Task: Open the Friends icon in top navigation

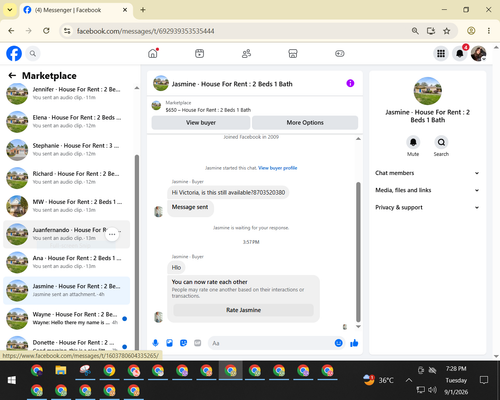Action: (246, 53)
